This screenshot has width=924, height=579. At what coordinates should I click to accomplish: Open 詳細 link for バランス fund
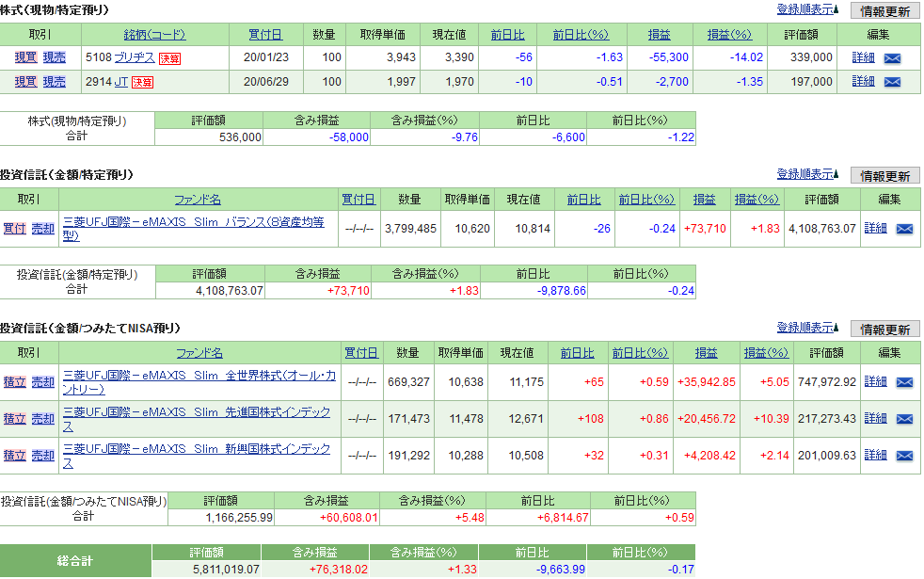[876, 228]
